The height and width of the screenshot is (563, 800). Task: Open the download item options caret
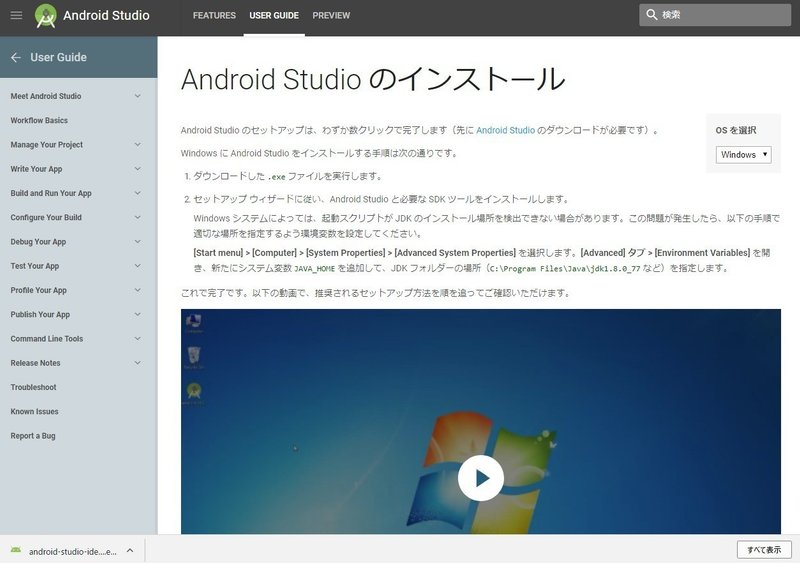pyautogui.click(x=130, y=551)
